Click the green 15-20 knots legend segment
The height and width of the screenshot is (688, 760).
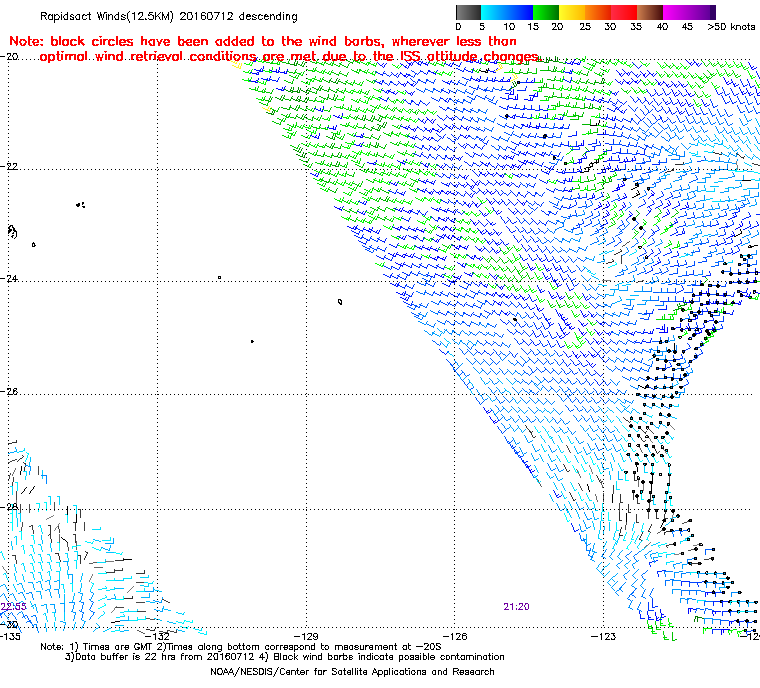pos(546,12)
